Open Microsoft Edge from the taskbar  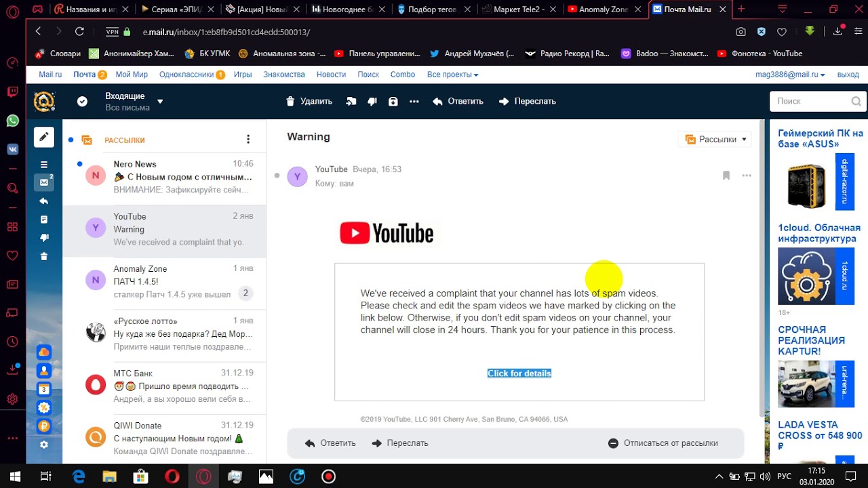(79, 476)
